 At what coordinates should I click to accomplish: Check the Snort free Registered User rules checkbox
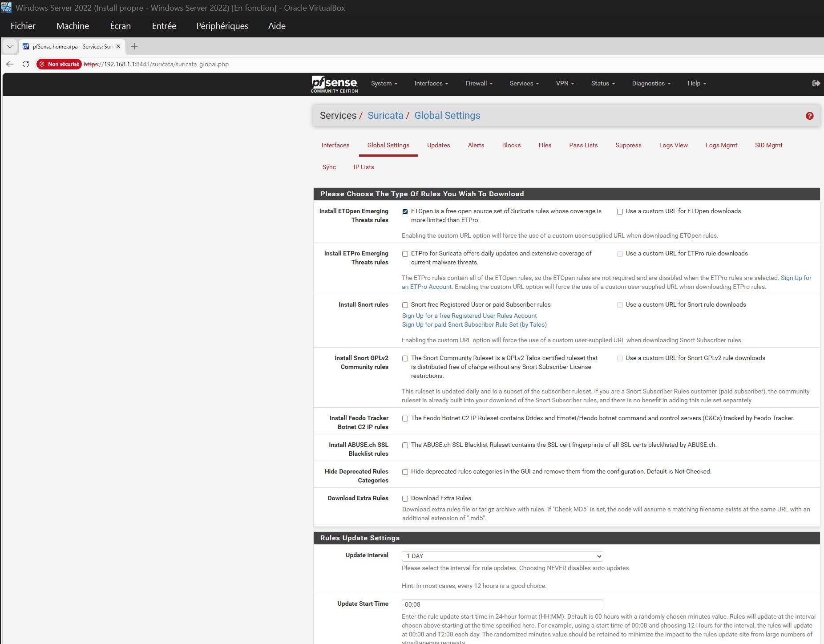405,305
